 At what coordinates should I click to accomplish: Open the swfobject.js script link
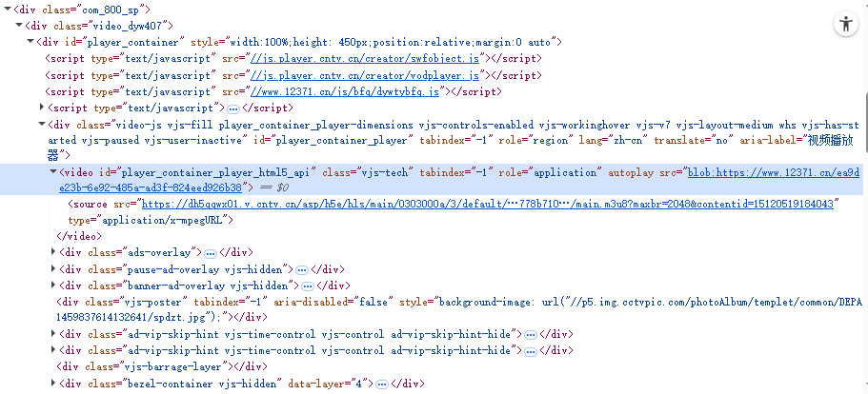pos(365,59)
